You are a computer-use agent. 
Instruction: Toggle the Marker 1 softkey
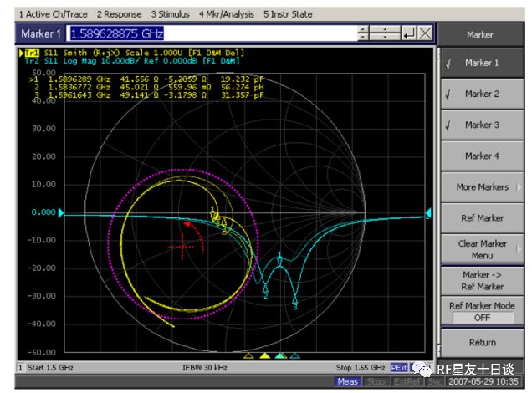[482, 63]
